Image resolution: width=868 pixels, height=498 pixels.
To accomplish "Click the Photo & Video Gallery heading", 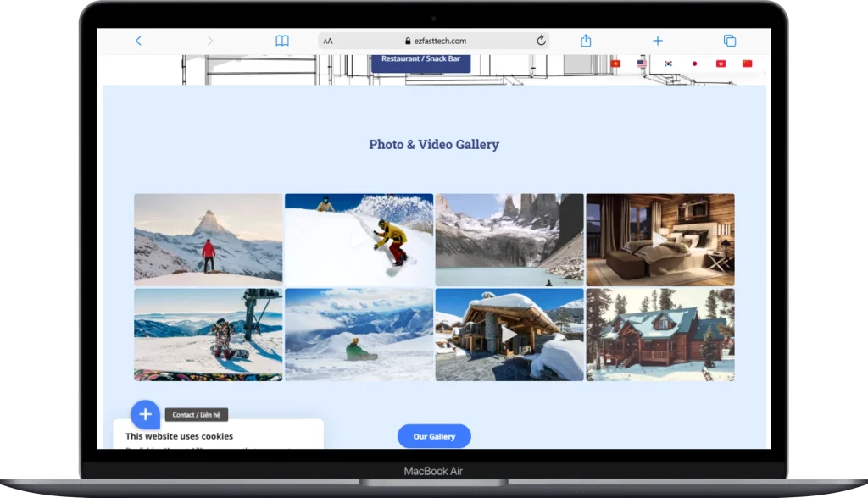I will (x=434, y=145).
